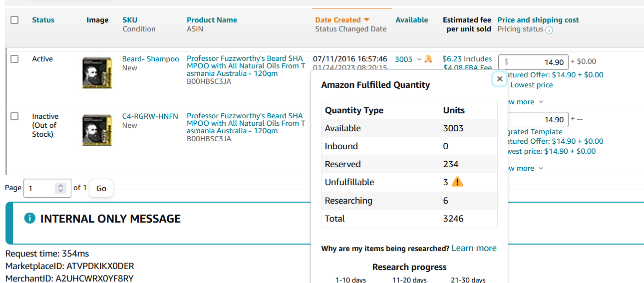Click the Total units value 3246
The height and width of the screenshot is (283, 644).
453,219
